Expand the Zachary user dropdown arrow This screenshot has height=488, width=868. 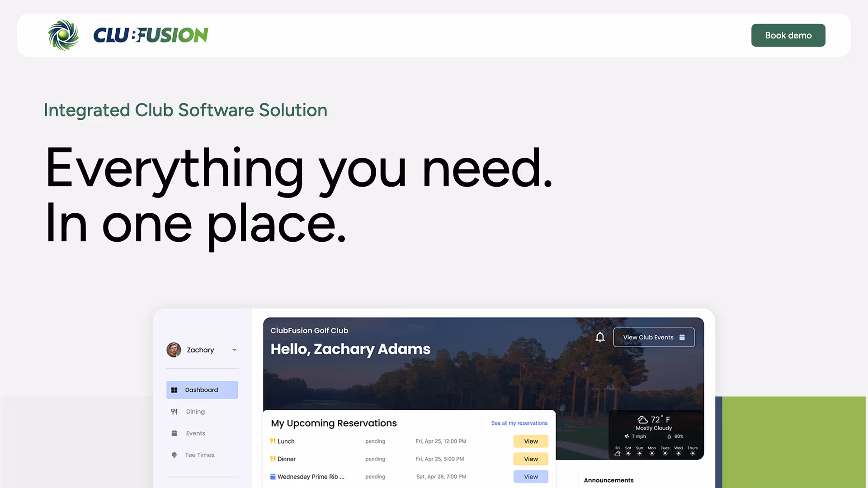tap(234, 350)
